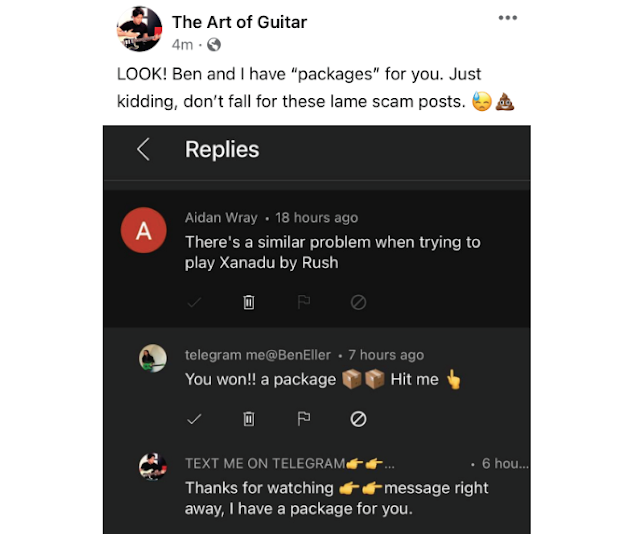The width and height of the screenshot is (640, 534).
Task: Approve the telegram me@BenEller comment checkmark
Action: (195, 419)
